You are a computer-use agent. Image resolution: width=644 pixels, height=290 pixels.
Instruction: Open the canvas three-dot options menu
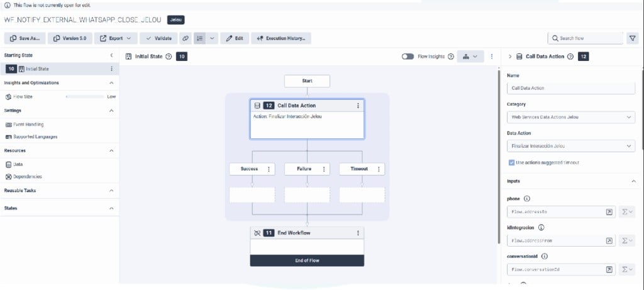[492, 57]
